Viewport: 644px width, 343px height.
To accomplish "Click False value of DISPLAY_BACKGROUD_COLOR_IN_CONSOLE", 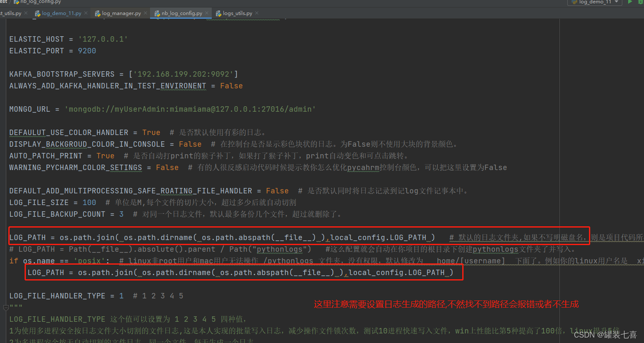I will click(190, 144).
